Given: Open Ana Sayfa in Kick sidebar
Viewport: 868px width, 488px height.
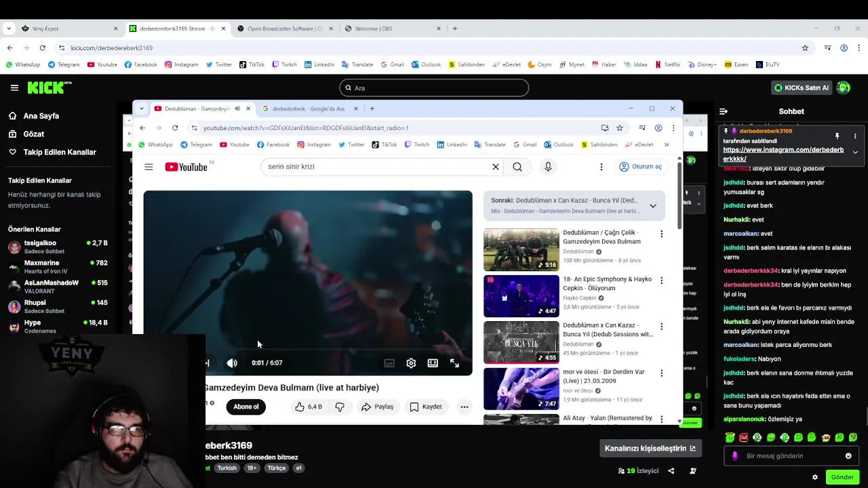Looking at the screenshot, I should [41, 116].
